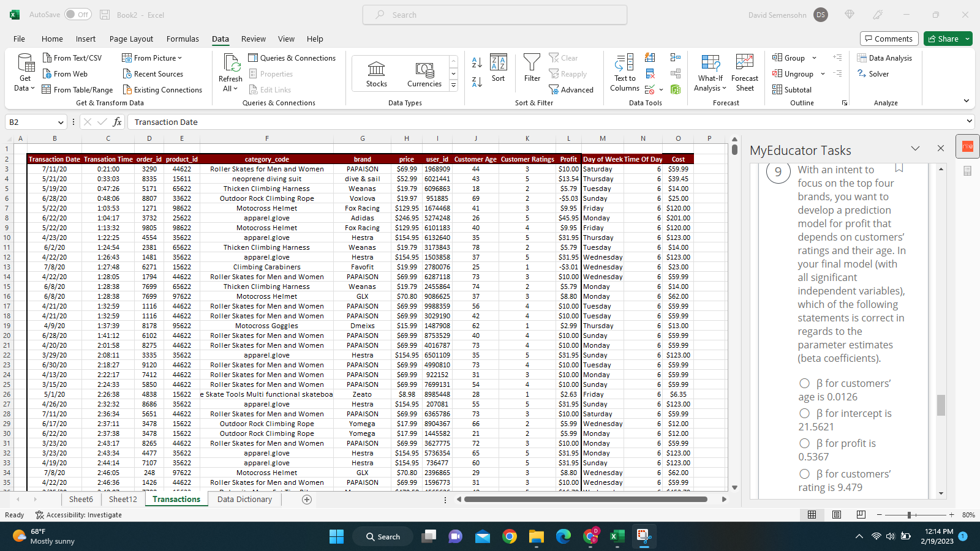Switch to the Formulas ribbon tab
Viewport: 980px width, 551px height.
click(183, 39)
